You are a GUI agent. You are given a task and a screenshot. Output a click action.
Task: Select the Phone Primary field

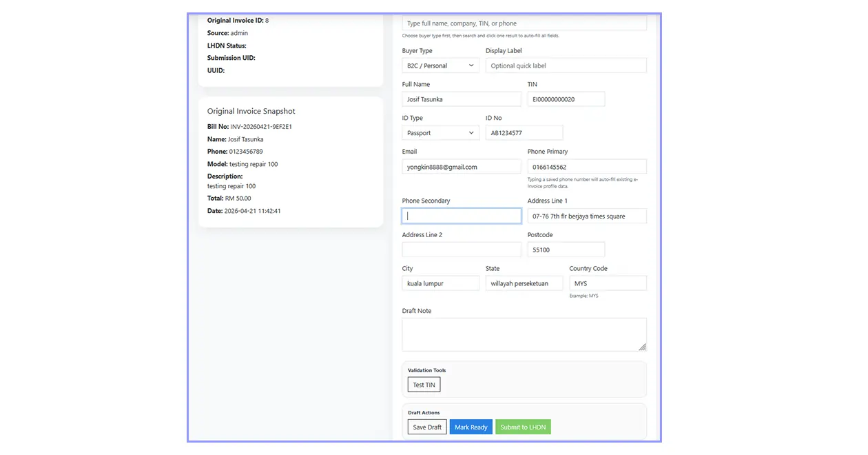587,166
